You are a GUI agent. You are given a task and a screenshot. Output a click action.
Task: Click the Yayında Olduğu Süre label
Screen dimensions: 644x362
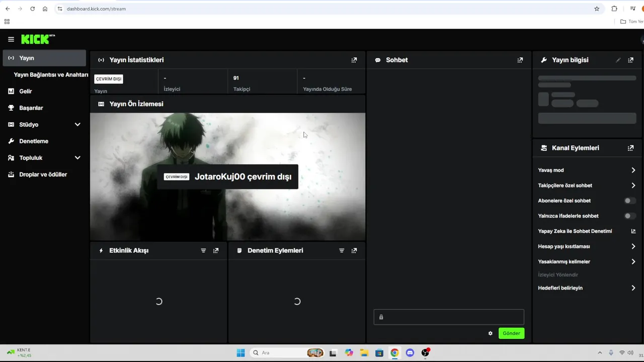coord(328,89)
